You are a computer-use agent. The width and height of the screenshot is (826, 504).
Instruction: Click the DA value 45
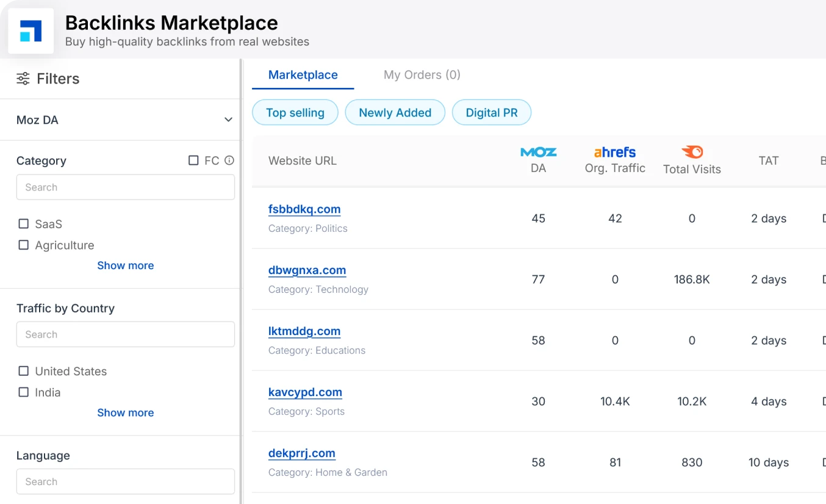538,218
